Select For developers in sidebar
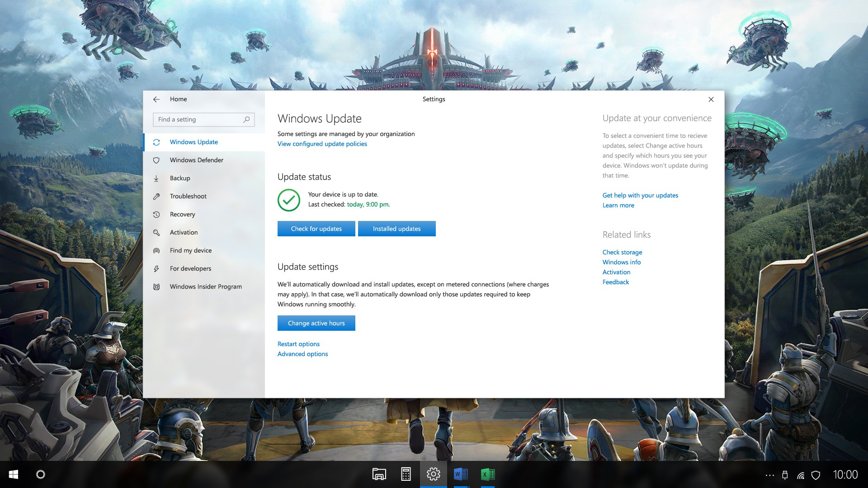 tap(190, 269)
